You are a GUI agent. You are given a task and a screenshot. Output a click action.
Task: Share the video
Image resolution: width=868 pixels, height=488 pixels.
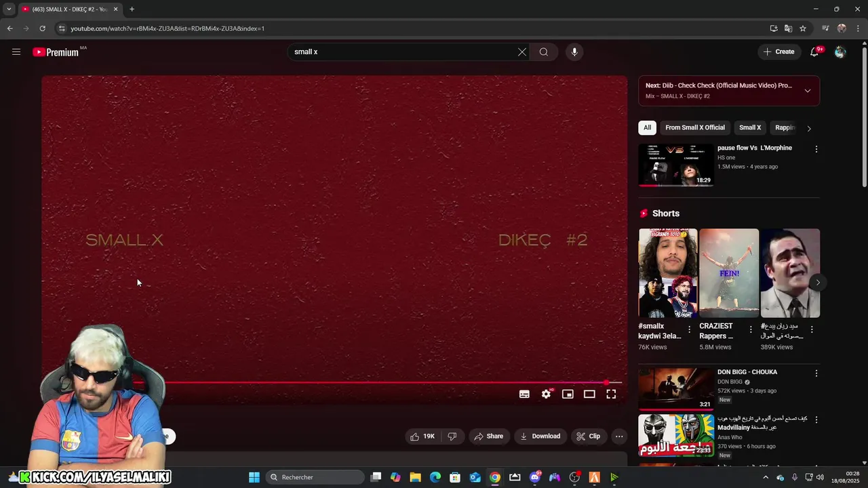point(489,436)
